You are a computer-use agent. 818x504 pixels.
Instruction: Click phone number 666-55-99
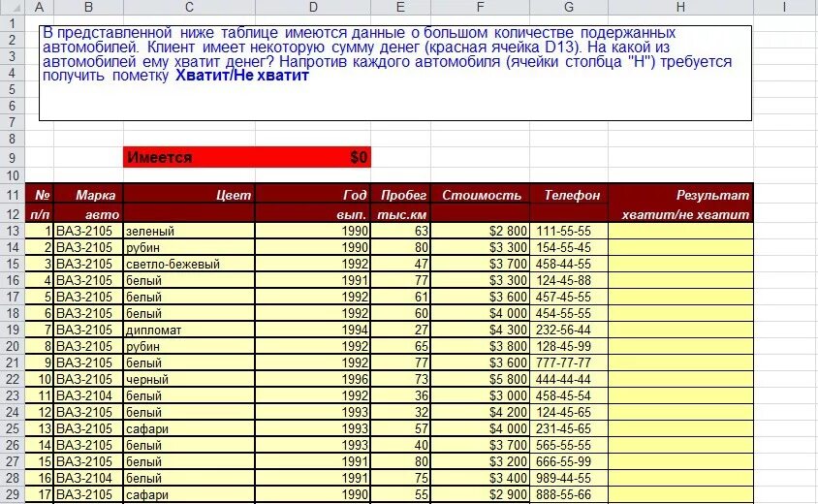(569, 461)
